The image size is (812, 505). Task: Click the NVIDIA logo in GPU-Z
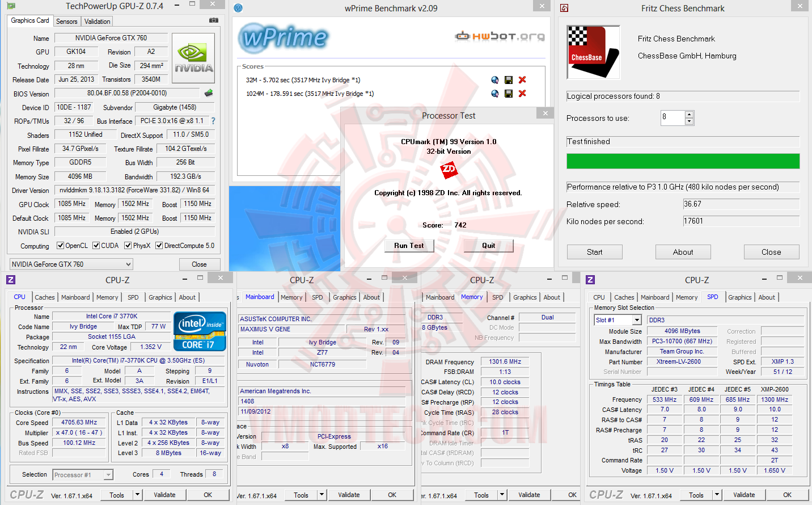click(193, 57)
